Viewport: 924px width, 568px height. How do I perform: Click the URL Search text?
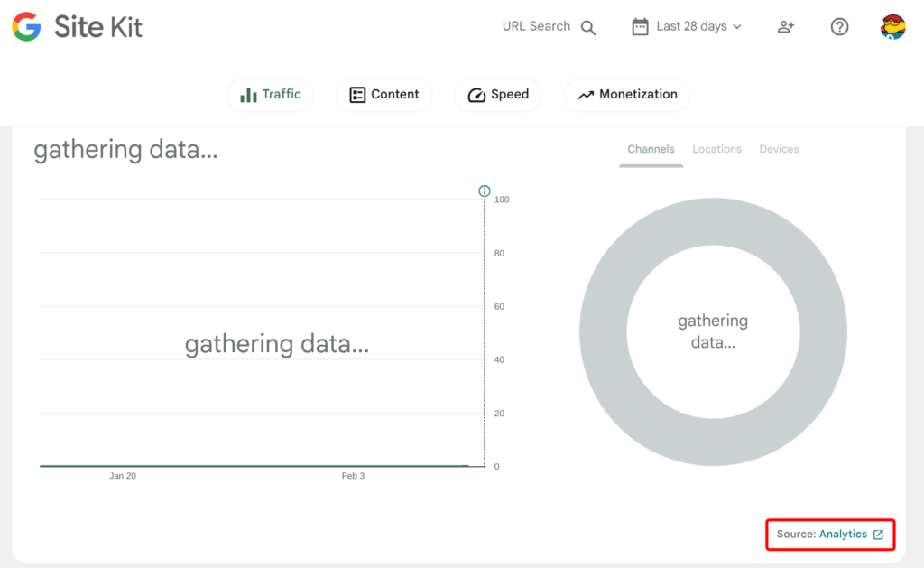pyautogui.click(x=536, y=27)
